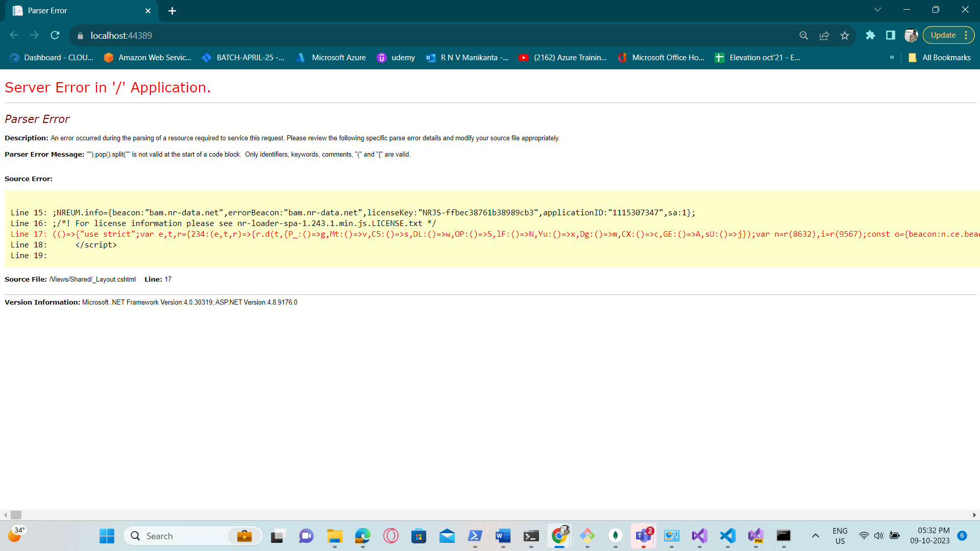The image size is (980, 551).
Task: Click the horizontal scrollbar thumb
Action: tap(16, 515)
